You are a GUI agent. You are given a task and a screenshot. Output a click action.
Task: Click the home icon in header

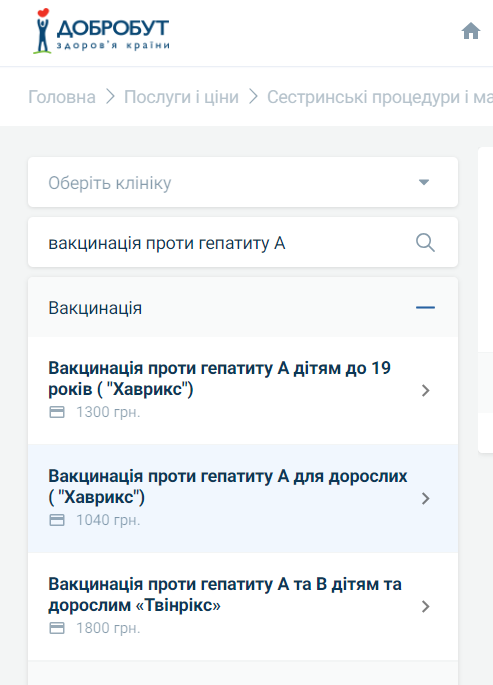click(471, 31)
